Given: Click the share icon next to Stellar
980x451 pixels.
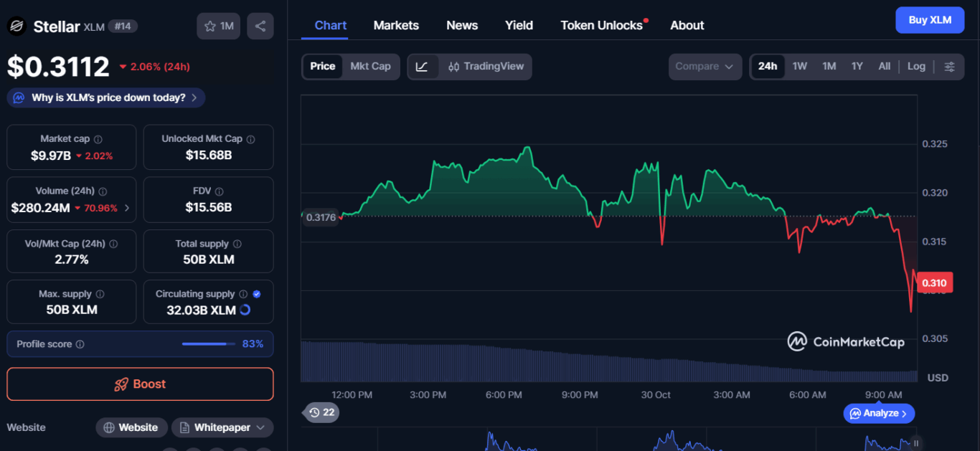Looking at the screenshot, I should [260, 27].
